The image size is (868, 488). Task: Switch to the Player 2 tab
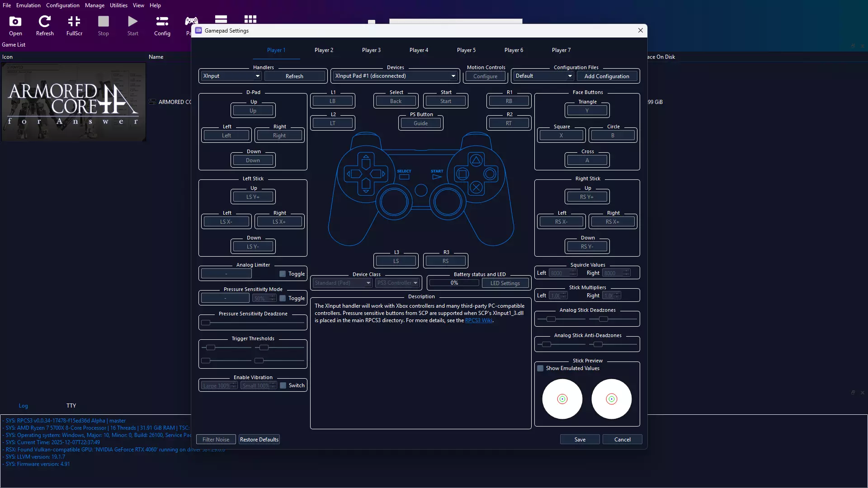(324, 50)
